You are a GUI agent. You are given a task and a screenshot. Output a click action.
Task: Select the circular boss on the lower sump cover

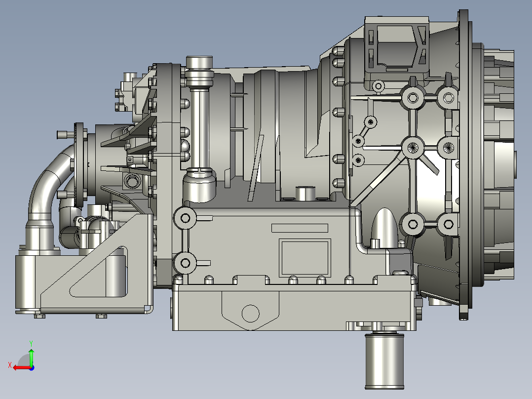[x=250, y=313]
